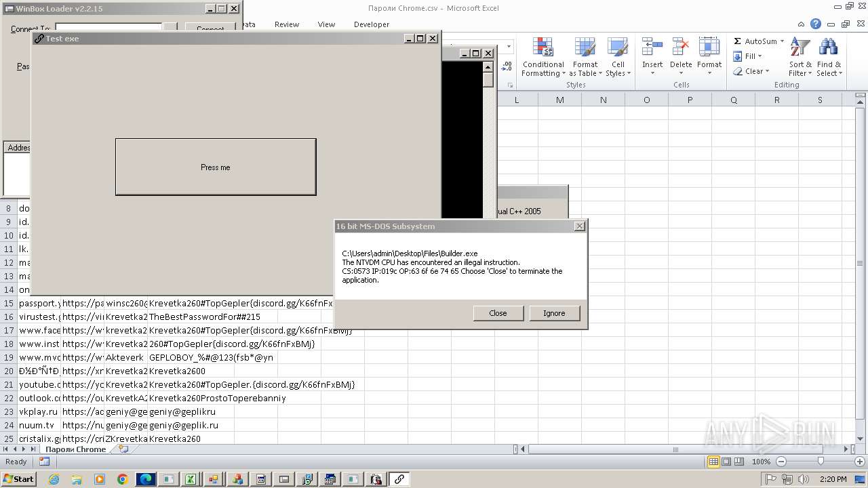Click the Press me button
Image resolution: width=868 pixels, height=488 pixels.
(x=216, y=167)
